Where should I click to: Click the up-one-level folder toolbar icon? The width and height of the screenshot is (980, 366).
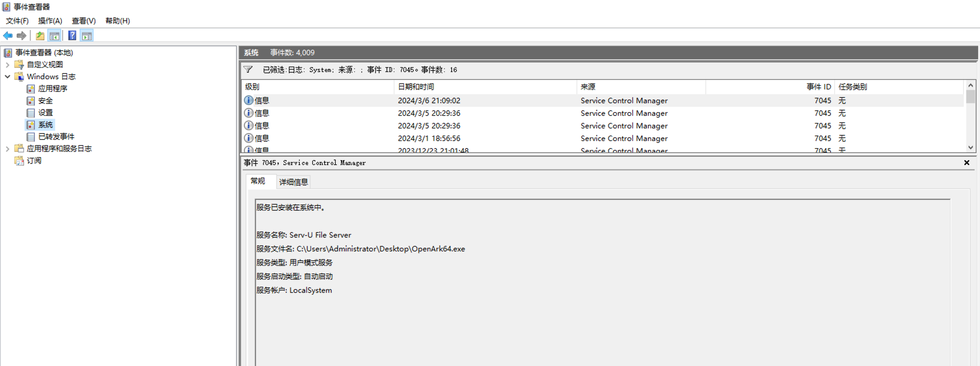(40, 36)
